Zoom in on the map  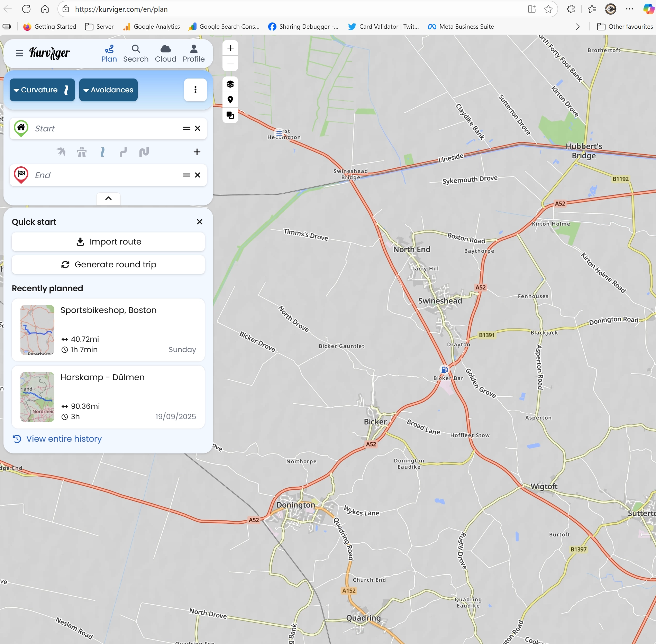(230, 48)
